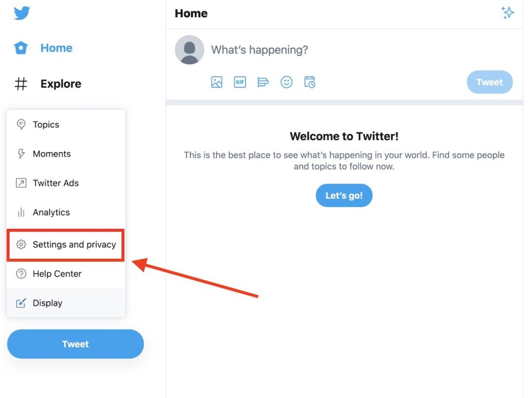Go to Twitter Ads

(x=56, y=183)
